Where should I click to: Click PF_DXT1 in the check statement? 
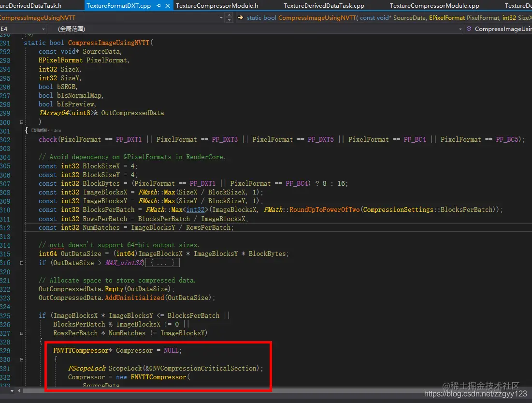(x=129, y=140)
